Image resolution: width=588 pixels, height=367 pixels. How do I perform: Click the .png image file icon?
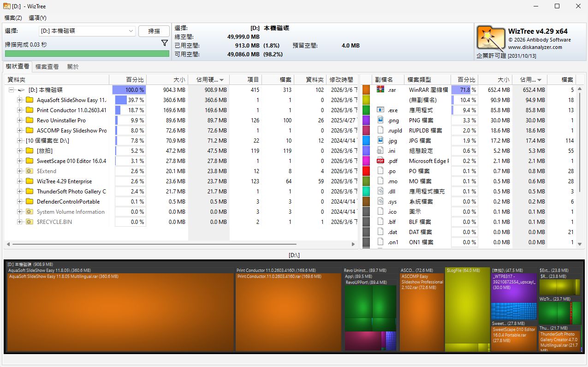pos(380,120)
